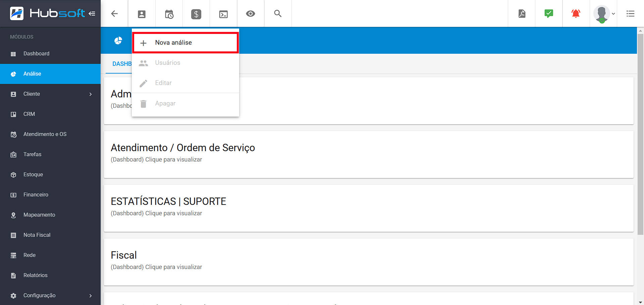
Task: Open the terminal console icon in the toolbar
Action: point(223,14)
